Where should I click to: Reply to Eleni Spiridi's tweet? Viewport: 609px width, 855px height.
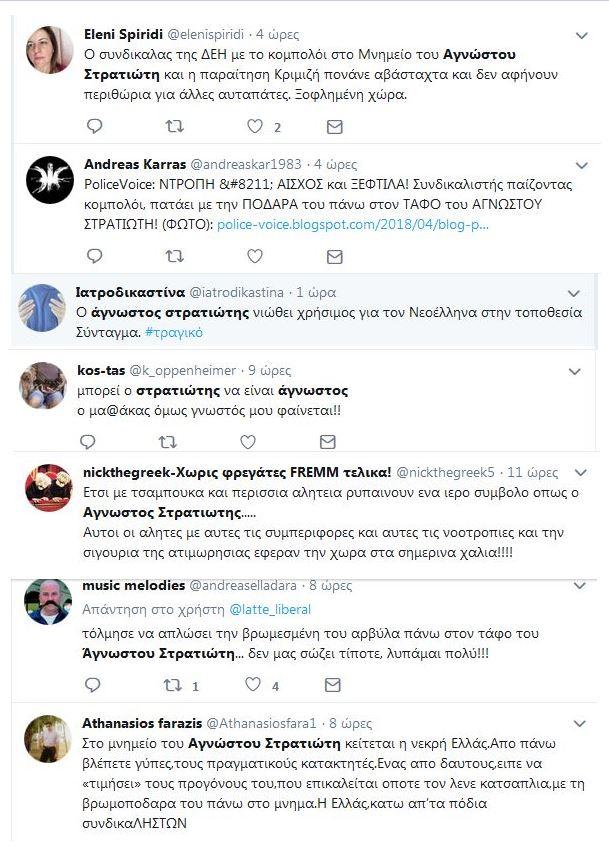(93, 127)
